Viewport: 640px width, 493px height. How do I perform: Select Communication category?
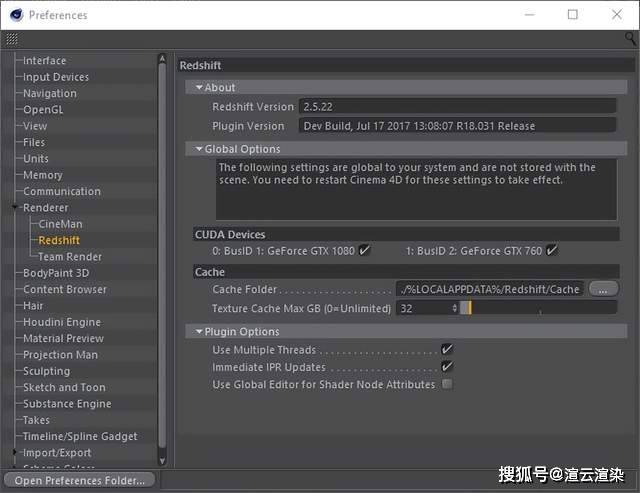pos(62,191)
